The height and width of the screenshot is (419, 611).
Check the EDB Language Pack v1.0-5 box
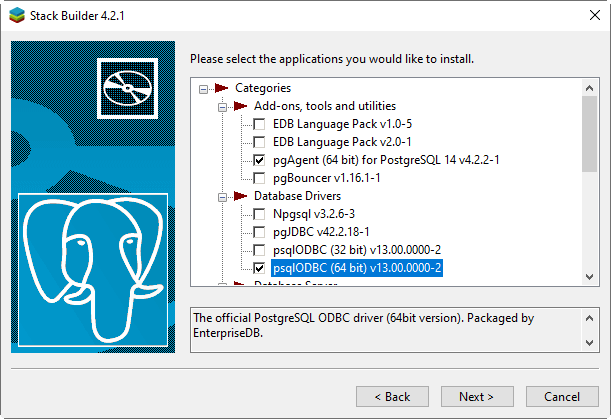[259, 124]
